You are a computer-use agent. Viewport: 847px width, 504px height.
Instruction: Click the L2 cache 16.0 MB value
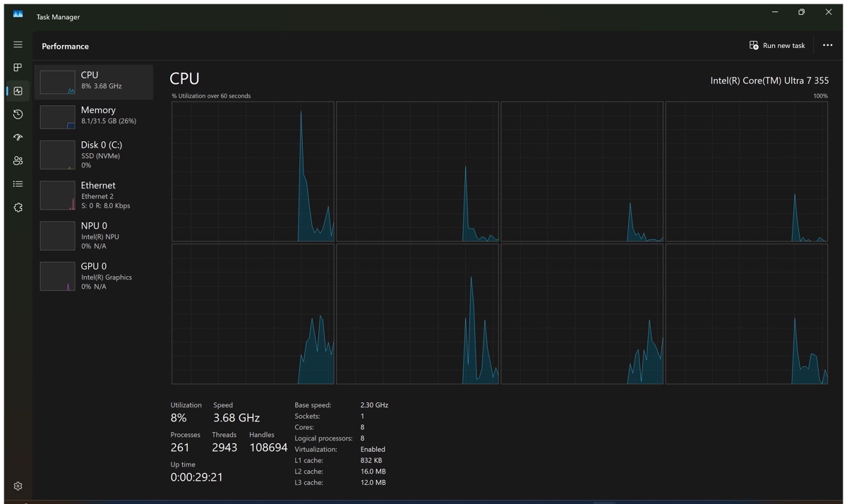(373, 472)
